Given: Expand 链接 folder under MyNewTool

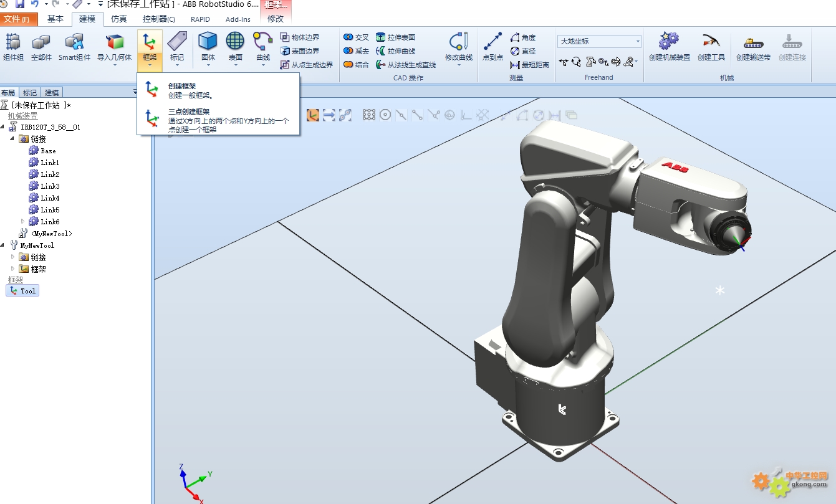Looking at the screenshot, I should point(13,257).
